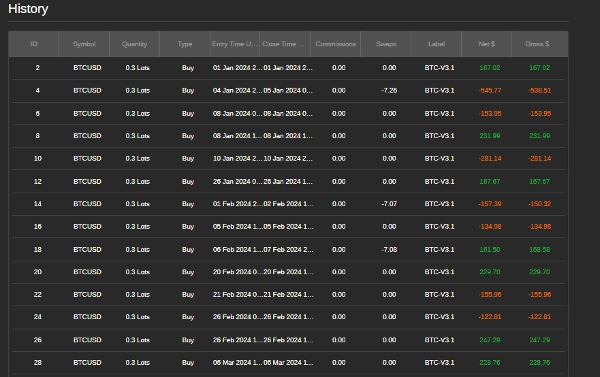The image size is (600, 377).
Task: Click close time 07 Feb 2024 in row 18
Action: click(288, 250)
